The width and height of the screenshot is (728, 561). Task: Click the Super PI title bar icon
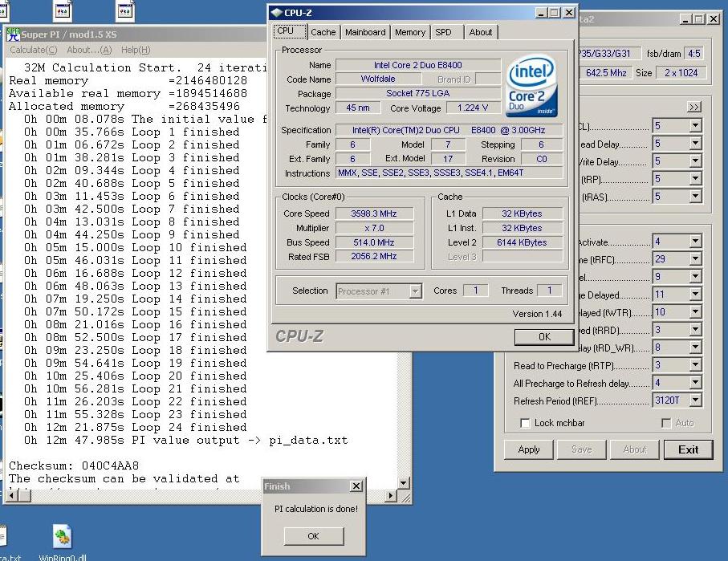[x=13, y=35]
